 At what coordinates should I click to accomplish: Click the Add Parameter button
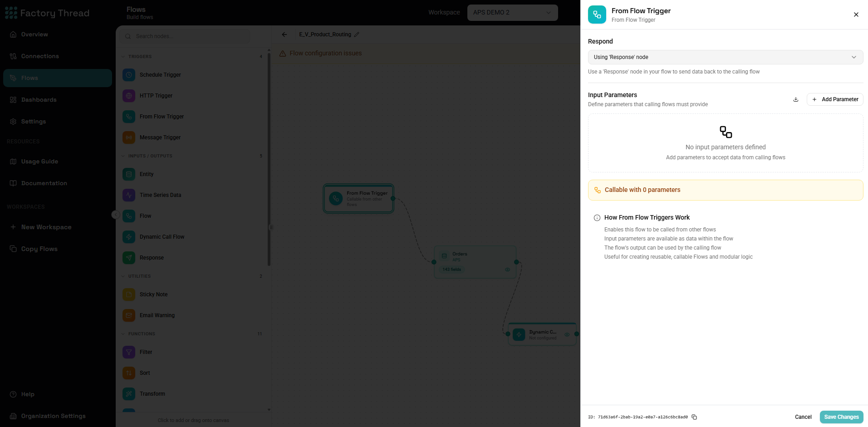pyautogui.click(x=835, y=99)
